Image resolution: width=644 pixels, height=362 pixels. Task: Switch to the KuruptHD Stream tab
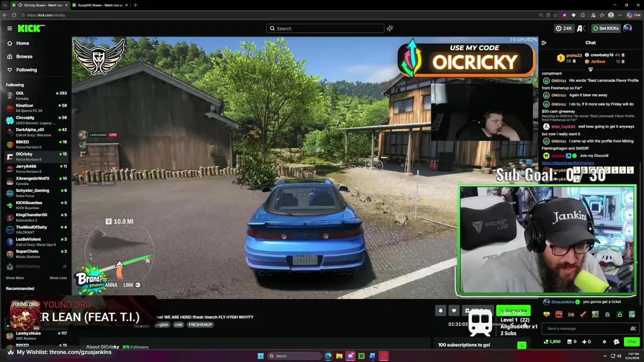click(x=100, y=5)
